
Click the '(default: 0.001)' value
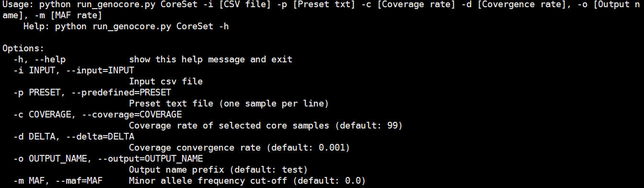pos(308,148)
